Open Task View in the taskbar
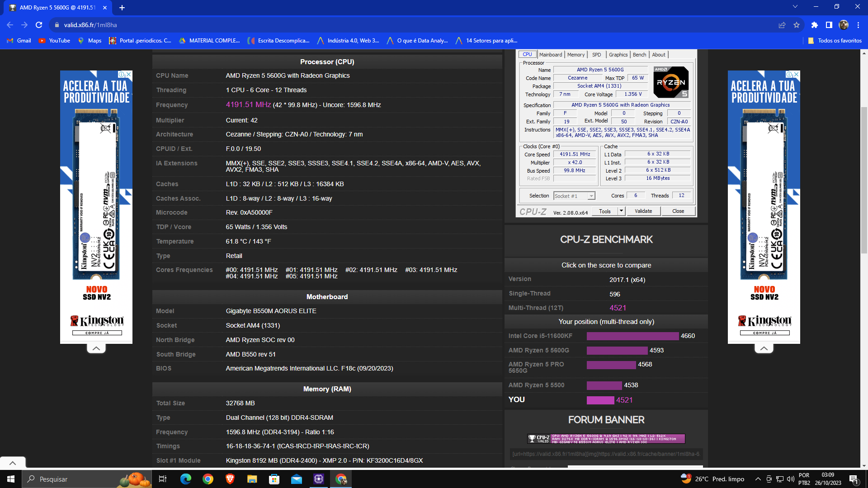Screen dimensions: 868x488 click(x=163, y=479)
